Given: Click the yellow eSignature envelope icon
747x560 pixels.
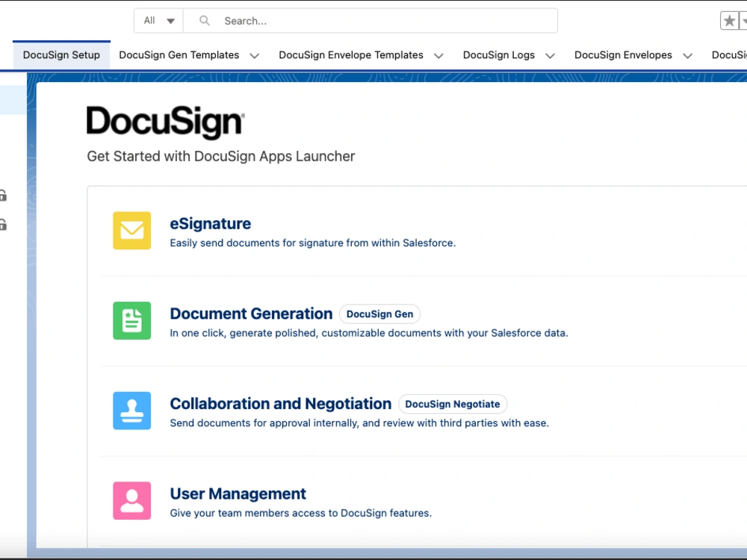Looking at the screenshot, I should click(131, 231).
